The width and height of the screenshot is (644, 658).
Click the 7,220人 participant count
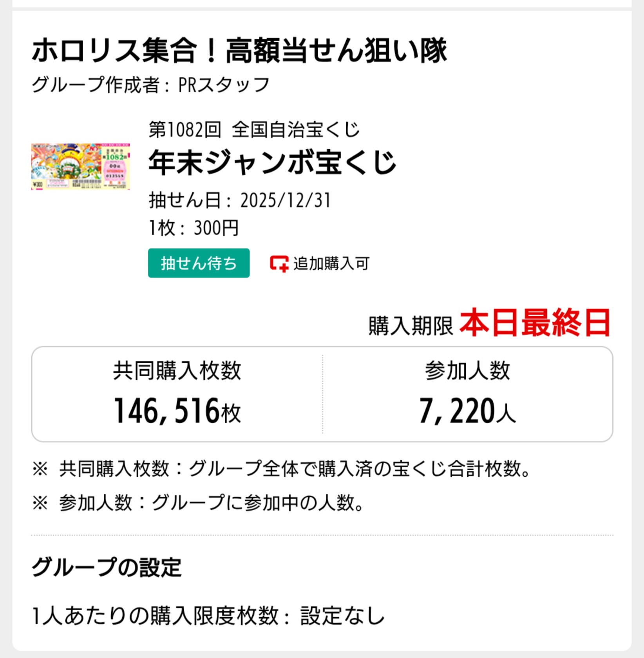coord(467,411)
